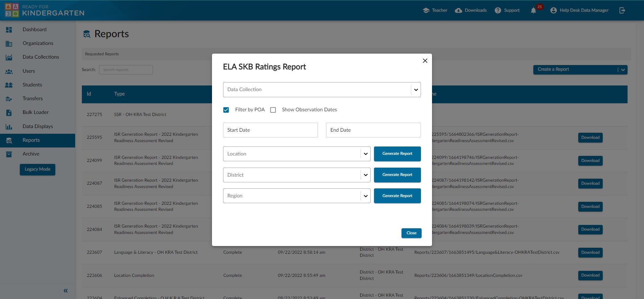This screenshot has height=299, width=644.
Task: Click the Dashboard icon in sidebar
Action: click(9, 30)
